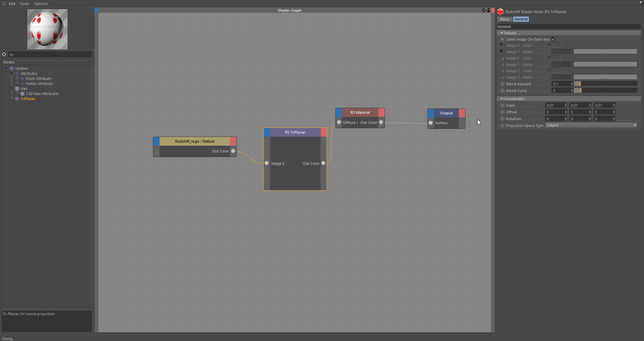The height and width of the screenshot is (341, 644).
Task: Toggle the Blend Amount animation circle
Action: click(x=502, y=84)
